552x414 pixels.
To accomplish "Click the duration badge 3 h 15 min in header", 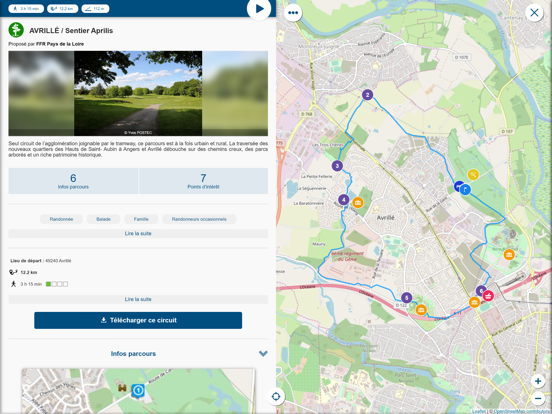I will [x=26, y=8].
